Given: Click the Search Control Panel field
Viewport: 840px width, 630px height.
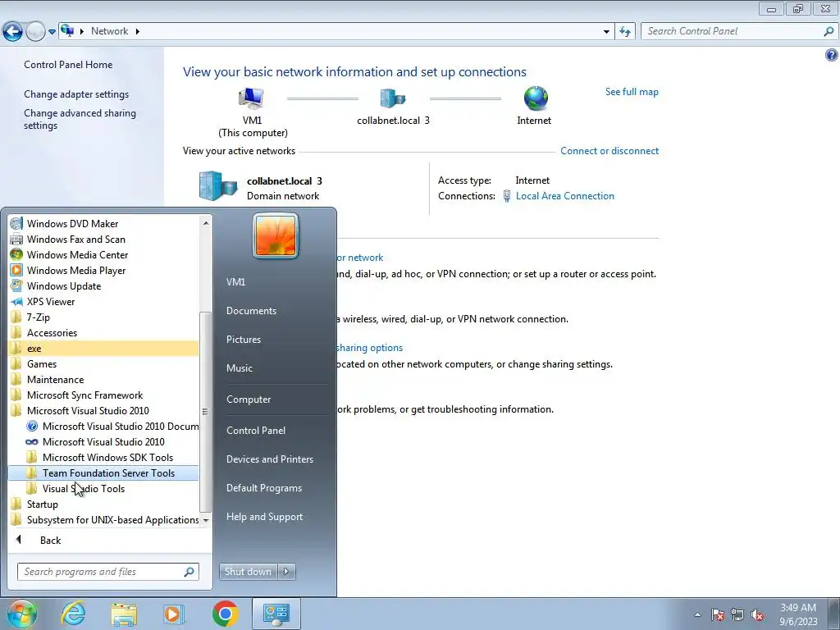Looking at the screenshot, I should click(739, 31).
